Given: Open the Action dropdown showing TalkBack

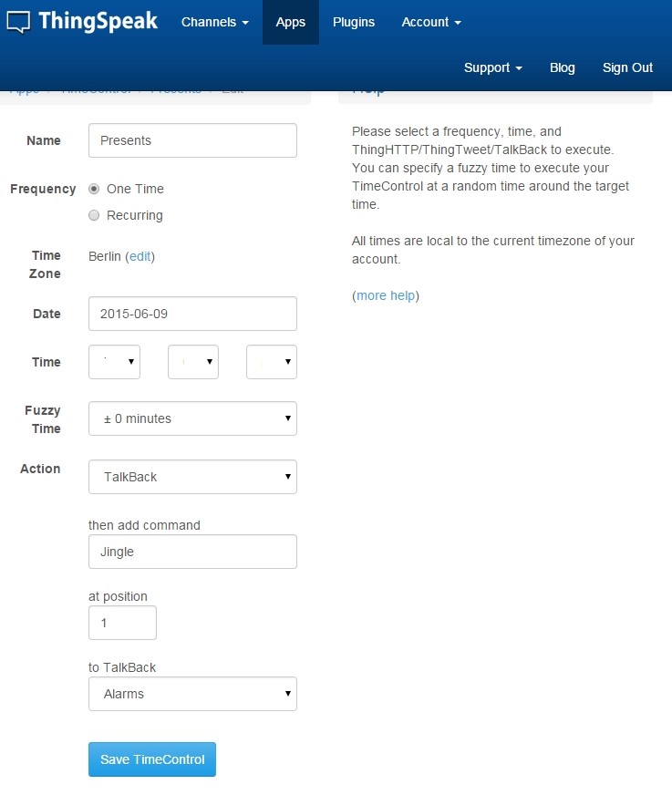Looking at the screenshot, I should (192, 477).
